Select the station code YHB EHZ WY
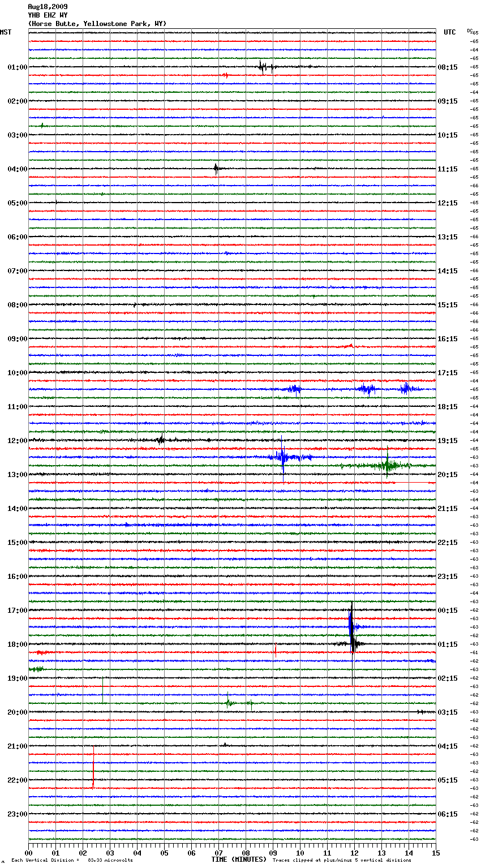 click(x=48, y=15)
